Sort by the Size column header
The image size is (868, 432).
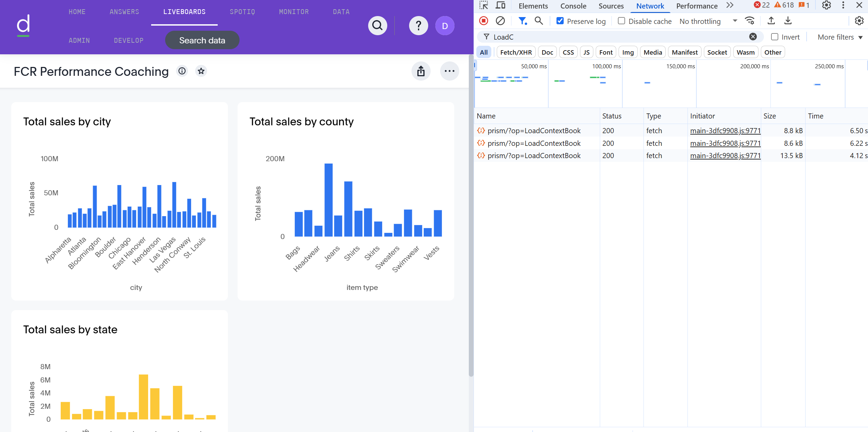click(783, 116)
